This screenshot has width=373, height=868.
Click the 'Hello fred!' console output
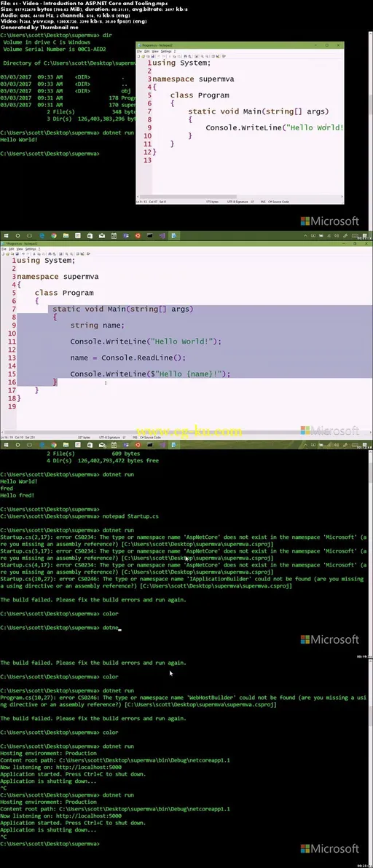(17, 495)
